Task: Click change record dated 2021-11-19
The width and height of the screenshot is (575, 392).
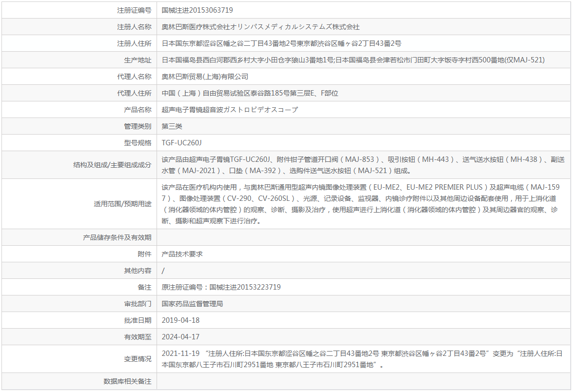Action: pos(362,359)
